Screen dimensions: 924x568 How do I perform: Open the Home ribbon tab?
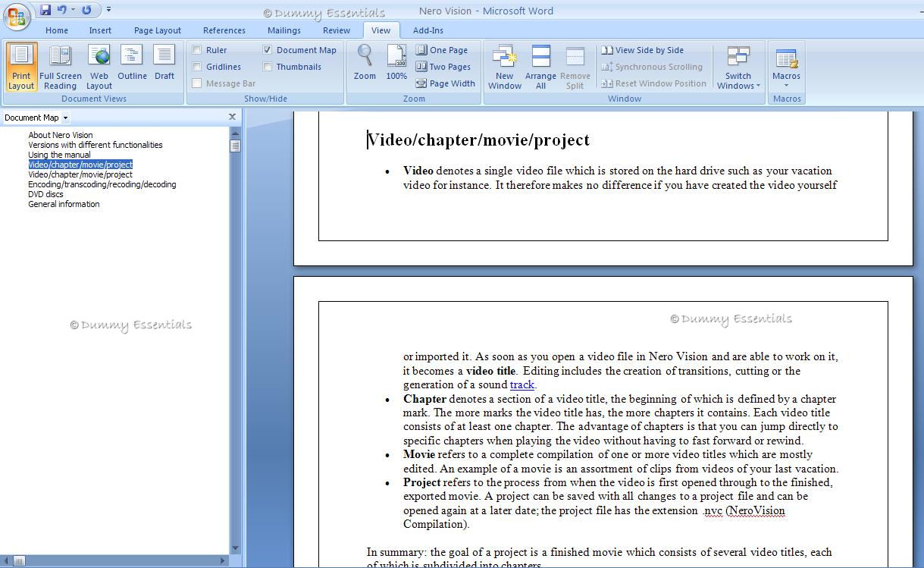[57, 30]
